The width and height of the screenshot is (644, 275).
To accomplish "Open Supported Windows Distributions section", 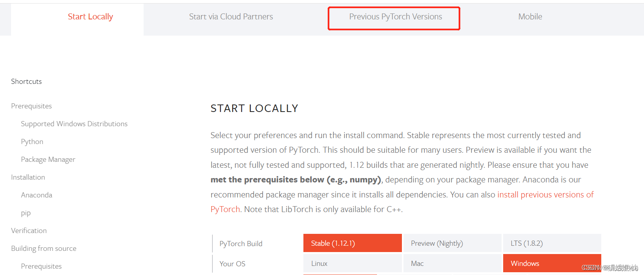I will coord(74,123).
